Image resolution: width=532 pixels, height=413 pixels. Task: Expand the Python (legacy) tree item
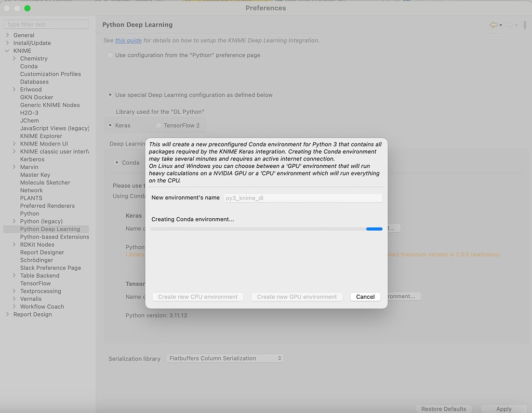[14, 221]
